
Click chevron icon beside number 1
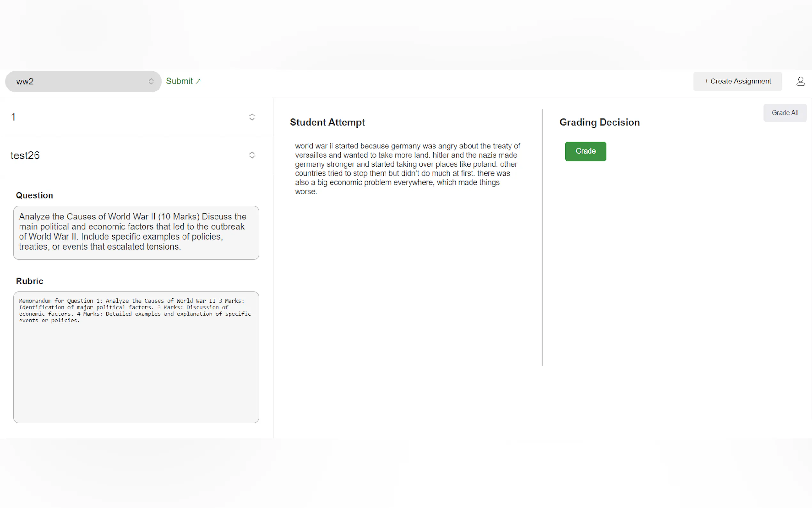pyautogui.click(x=252, y=117)
